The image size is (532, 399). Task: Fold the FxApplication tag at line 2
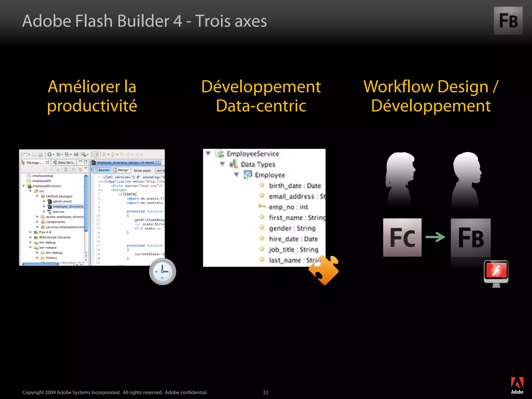(x=101, y=182)
